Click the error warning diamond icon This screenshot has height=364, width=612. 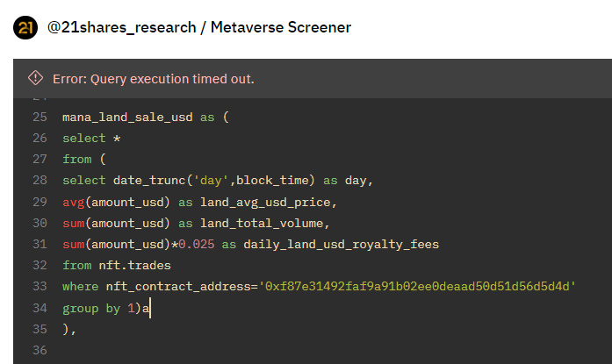tap(35, 78)
